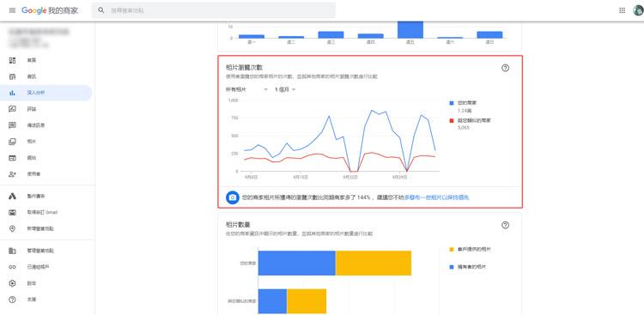
Task: Click the 3,065 value under 與您類似的商家
Action: 464,128
